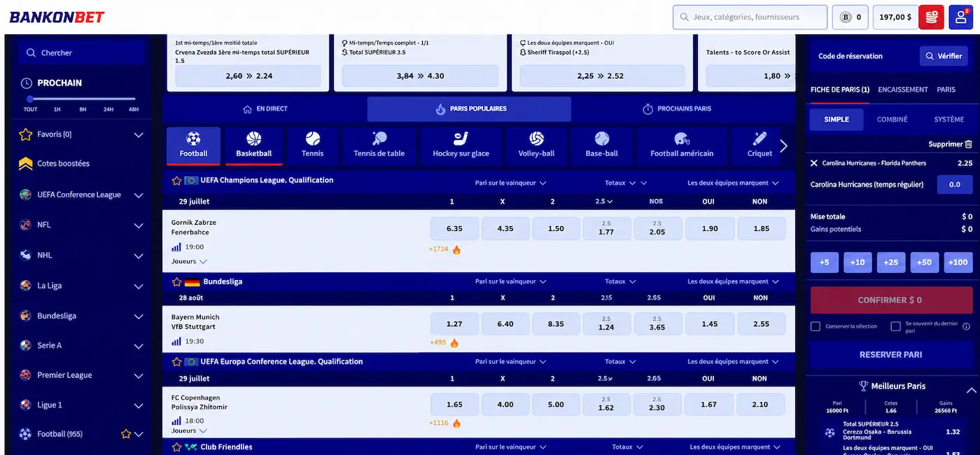Choose the Tennis de table icon
Screen dimensions: 980x455
379,146
